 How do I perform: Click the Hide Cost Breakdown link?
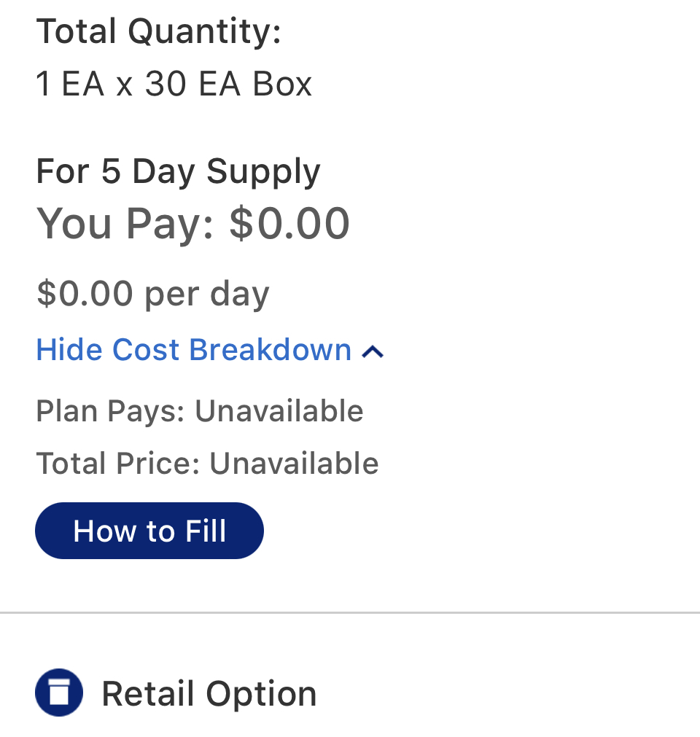pos(210,350)
